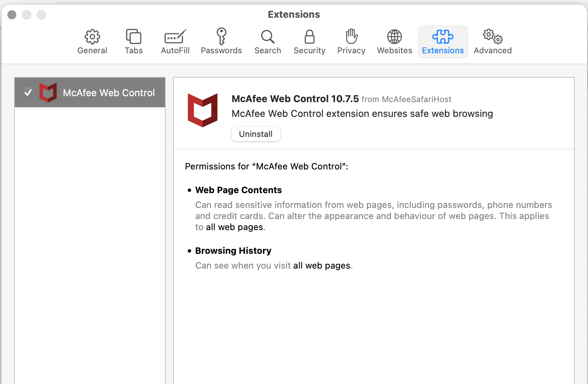Click the "Browsing History" permission heading
Viewport: 588px width, 384px height.
233,251
